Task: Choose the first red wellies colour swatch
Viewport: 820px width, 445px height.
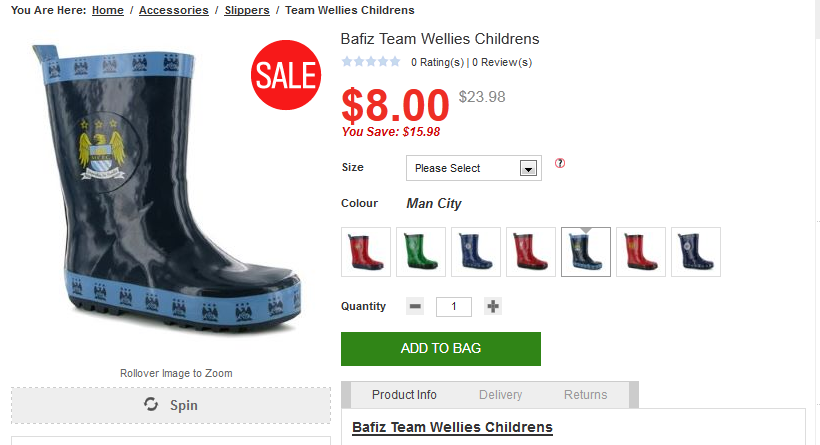Action: click(366, 252)
